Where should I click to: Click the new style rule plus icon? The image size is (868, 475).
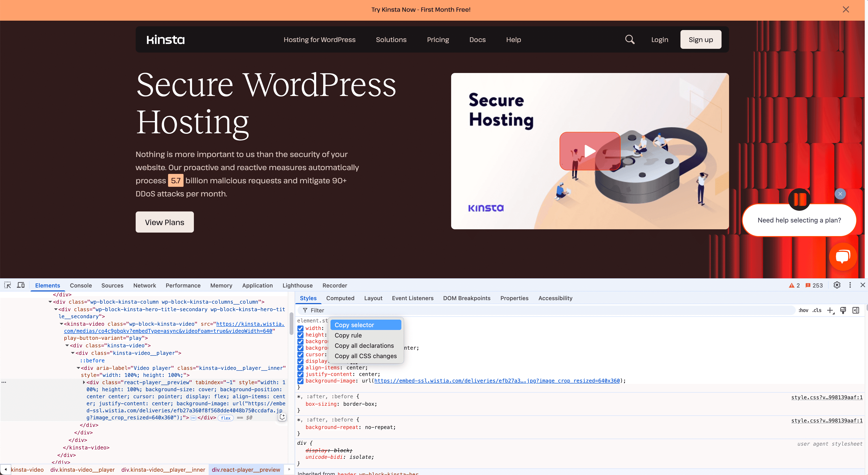830,310
